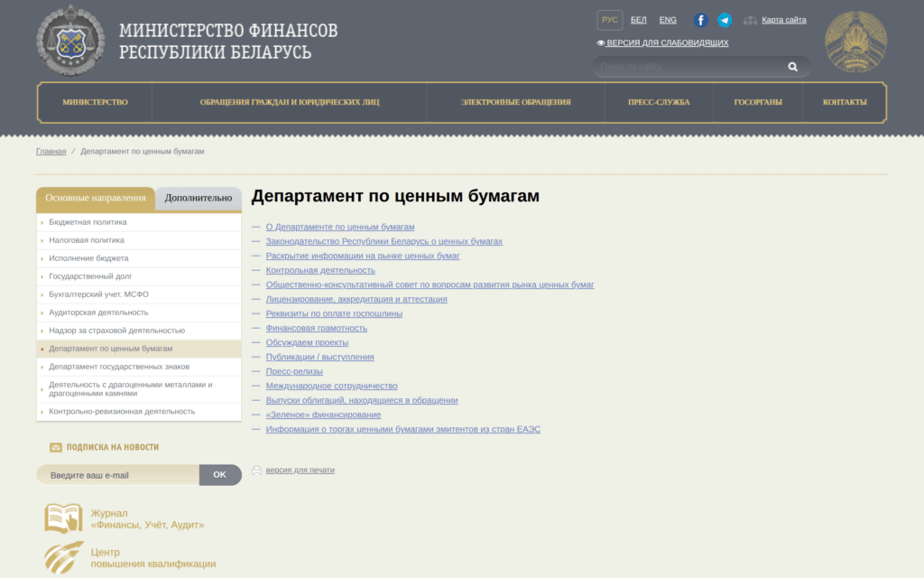Click the site map icon
This screenshot has width=924, height=578.
tap(750, 20)
